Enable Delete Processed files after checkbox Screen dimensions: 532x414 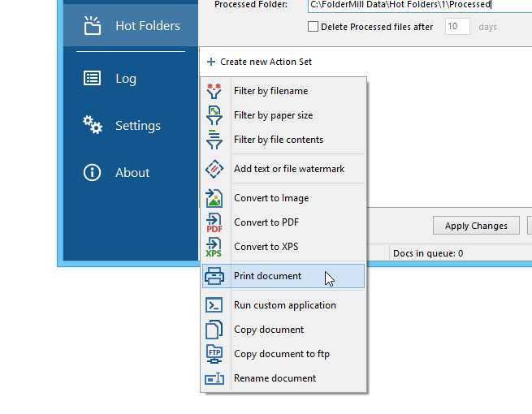point(313,27)
